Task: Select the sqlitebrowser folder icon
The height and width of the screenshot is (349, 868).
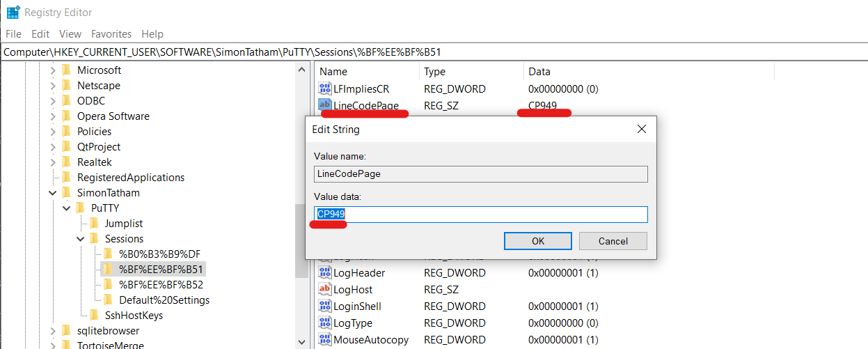Action: (x=67, y=331)
